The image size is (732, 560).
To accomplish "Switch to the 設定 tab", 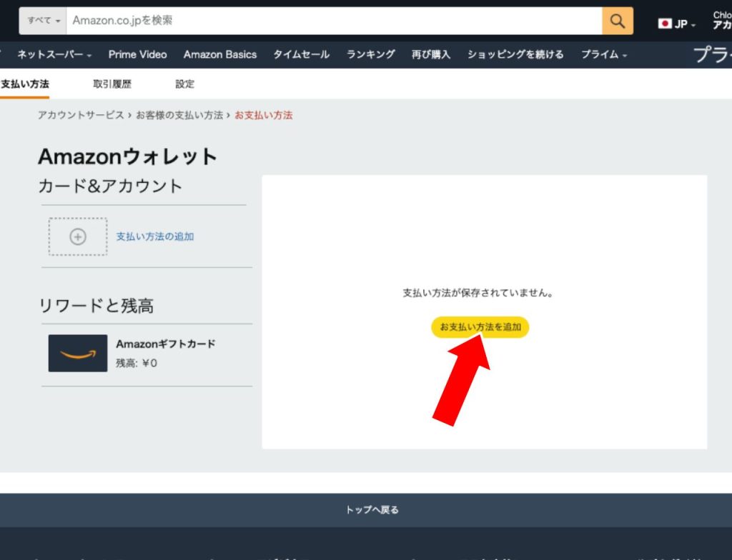I will 184,84.
